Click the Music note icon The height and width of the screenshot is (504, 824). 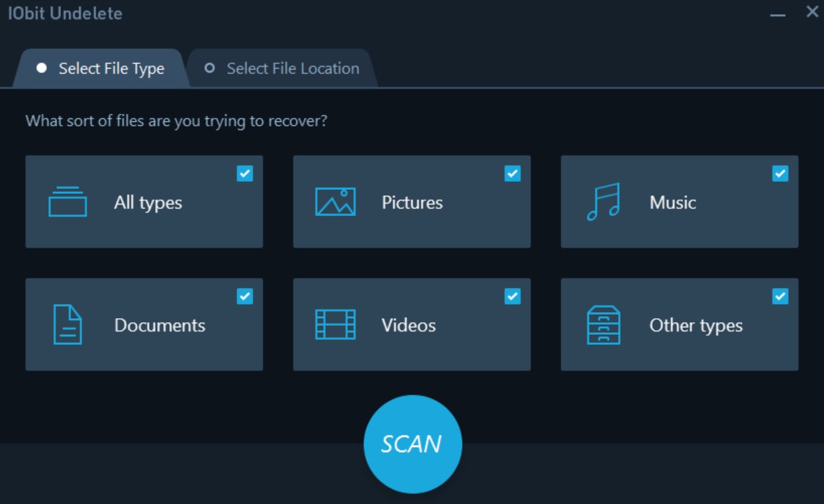603,202
